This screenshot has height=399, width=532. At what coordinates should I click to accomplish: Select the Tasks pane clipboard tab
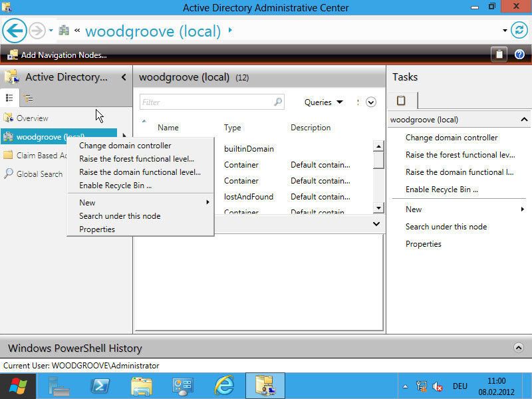[402, 100]
